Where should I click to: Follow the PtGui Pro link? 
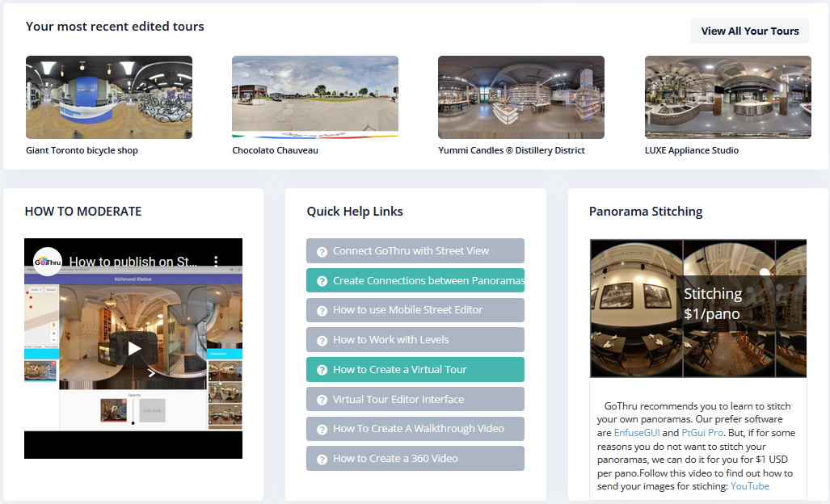[702, 433]
